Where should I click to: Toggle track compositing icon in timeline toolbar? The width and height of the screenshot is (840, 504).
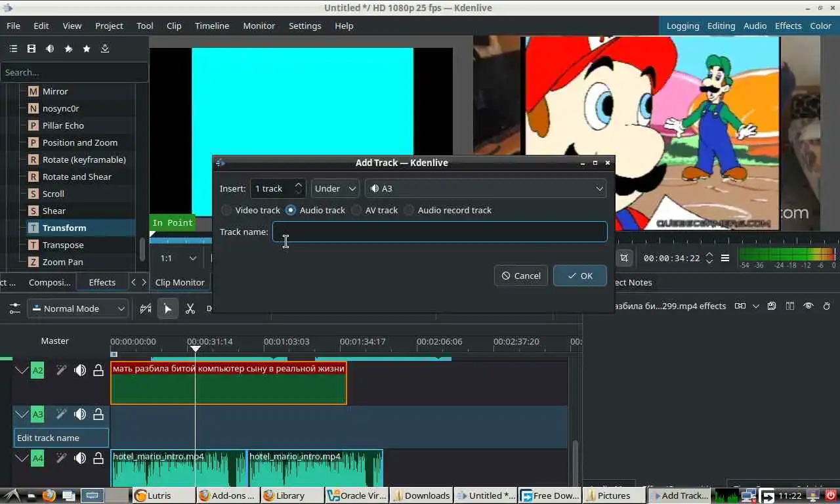tap(146, 308)
